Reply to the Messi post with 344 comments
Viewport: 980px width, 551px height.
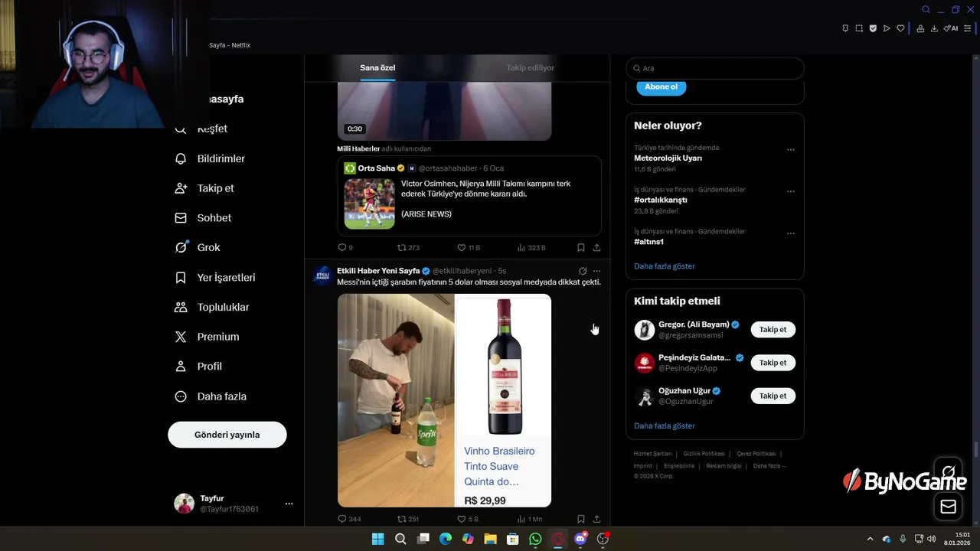pyautogui.click(x=349, y=519)
